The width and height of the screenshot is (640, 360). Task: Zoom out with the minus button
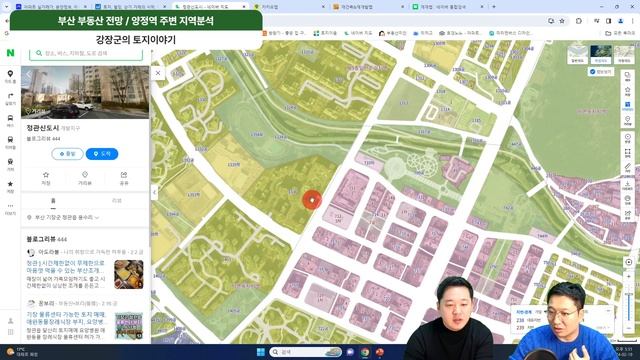pyautogui.click(x=629, y=328)
